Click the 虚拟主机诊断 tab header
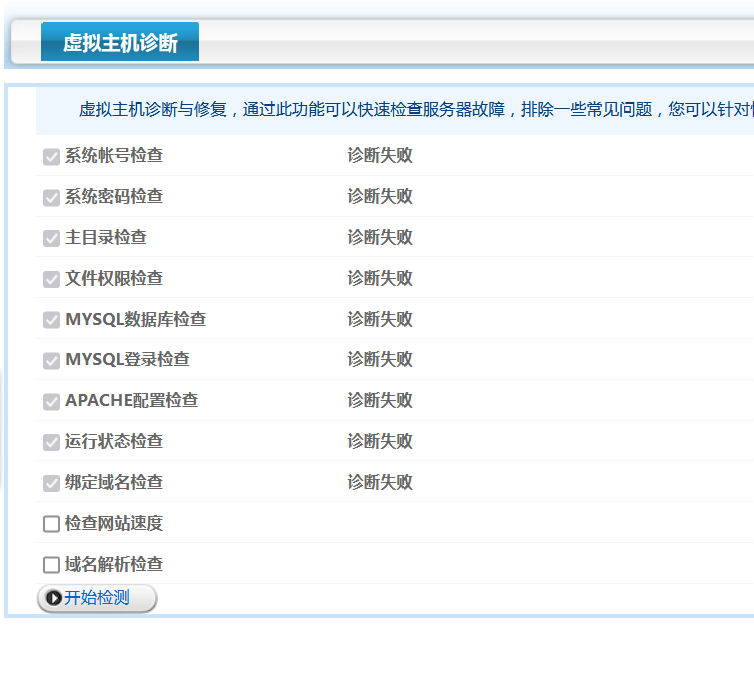The height and width of the screenshot is (690, 754). [120, 43]
